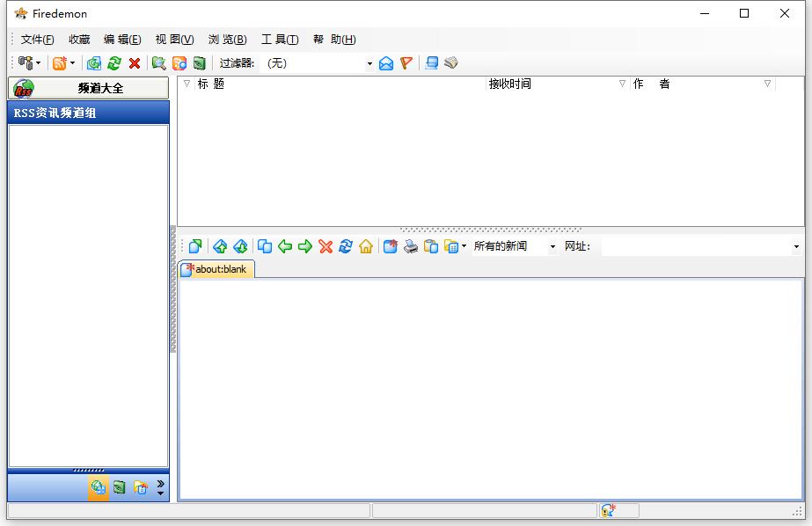Select the about:blank tab
812x526 pixels.
coord(216,269)
